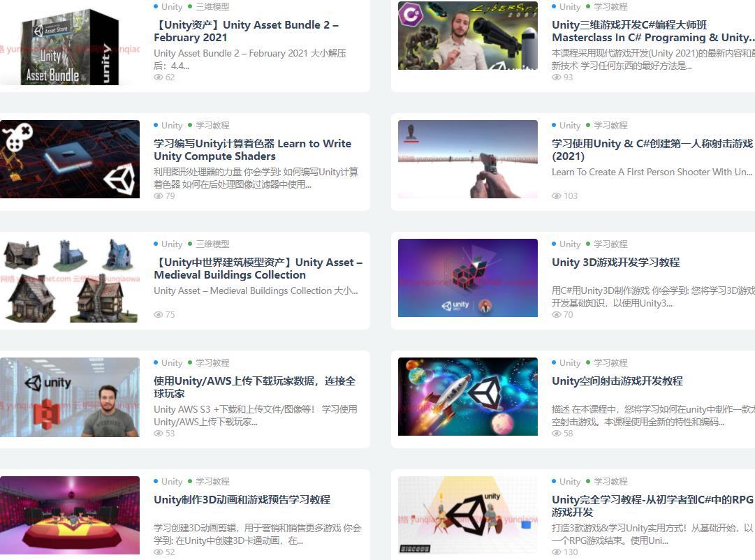This screenshot has width=755, height=560.
Task: Click the eye icon showing 52 views
Action: 158,552
